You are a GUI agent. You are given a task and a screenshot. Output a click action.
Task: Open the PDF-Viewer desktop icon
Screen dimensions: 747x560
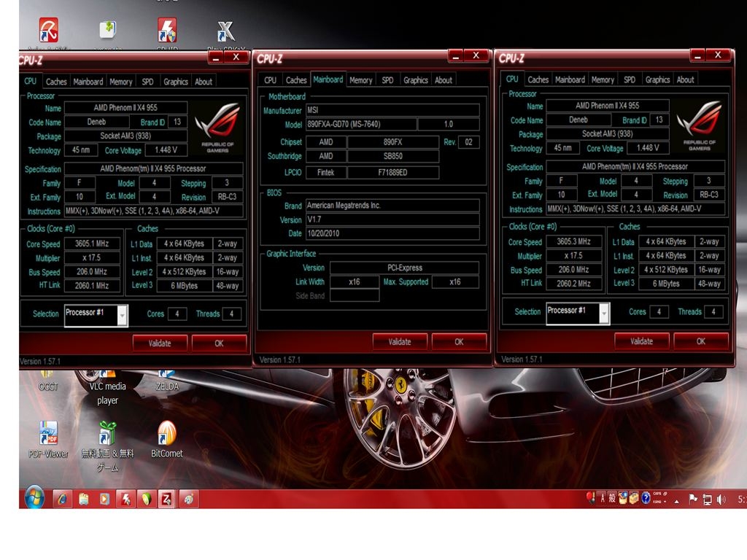tap(48, 433)
